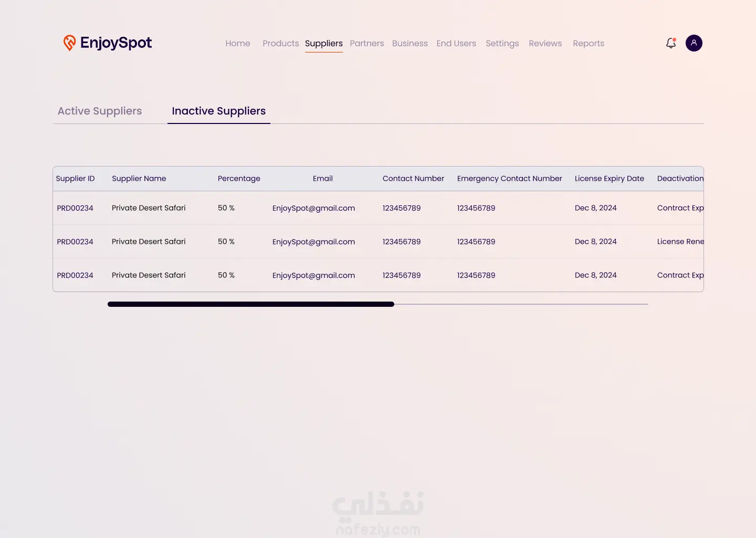Click the Email column header
Viewport: 756px width, 538px height.
click(x=323, y=179)
